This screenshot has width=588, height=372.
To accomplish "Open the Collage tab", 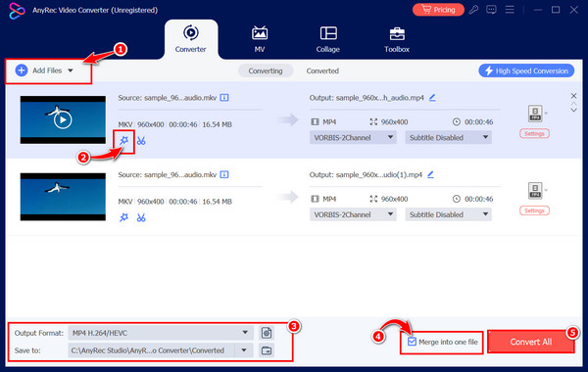I will [x=328, y=39].
